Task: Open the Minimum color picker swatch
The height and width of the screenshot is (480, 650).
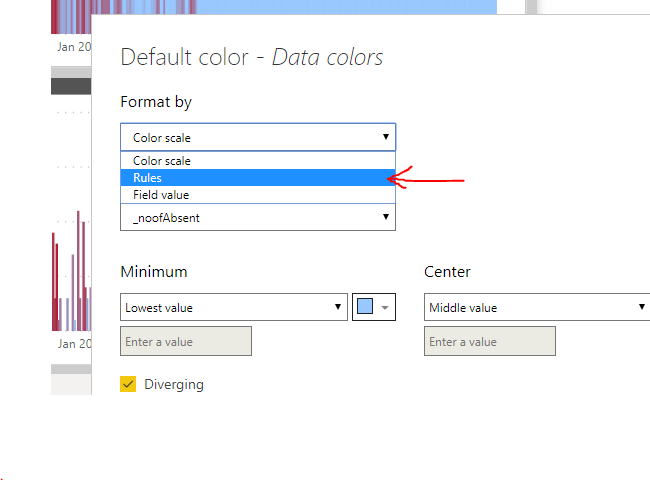Action: (374, 307)
